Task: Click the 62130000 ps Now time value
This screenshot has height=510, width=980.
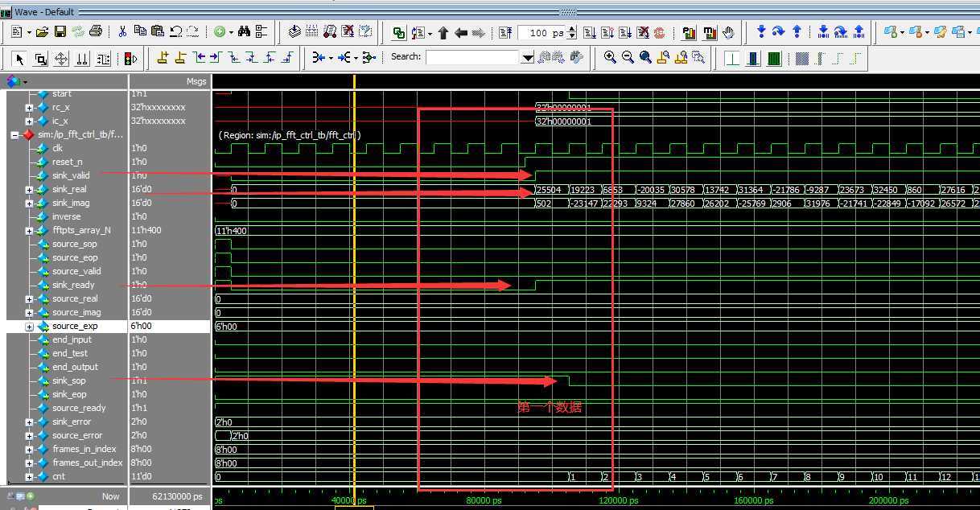Action: click(177, 496)
